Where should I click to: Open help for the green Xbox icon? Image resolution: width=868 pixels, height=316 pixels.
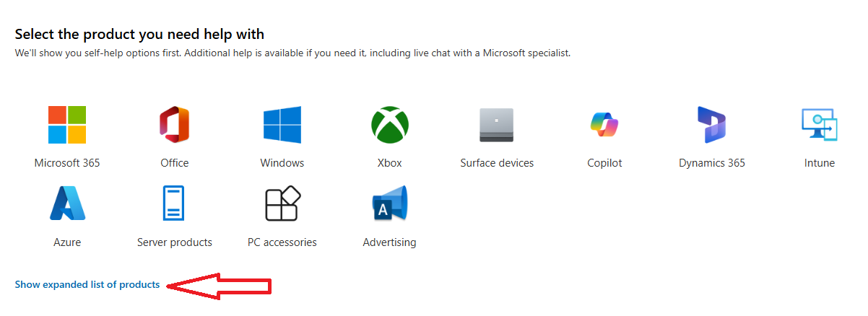(389, 125)
